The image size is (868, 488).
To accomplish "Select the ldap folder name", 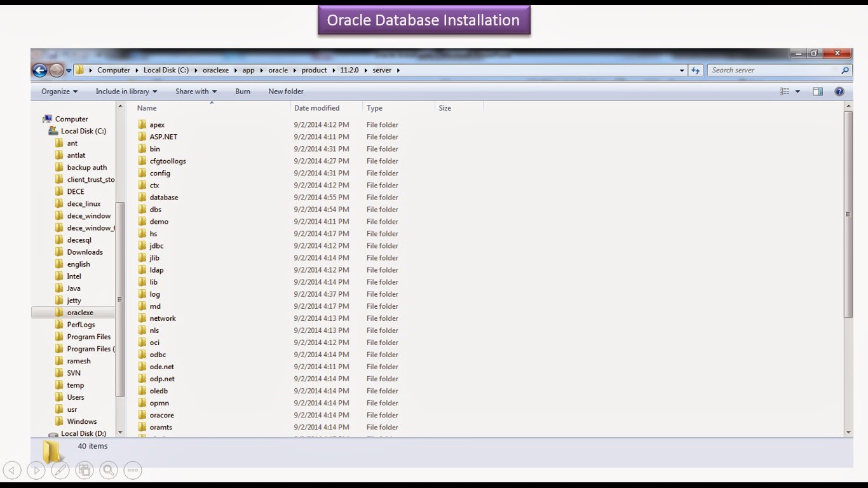I will (x=156, y=270).
